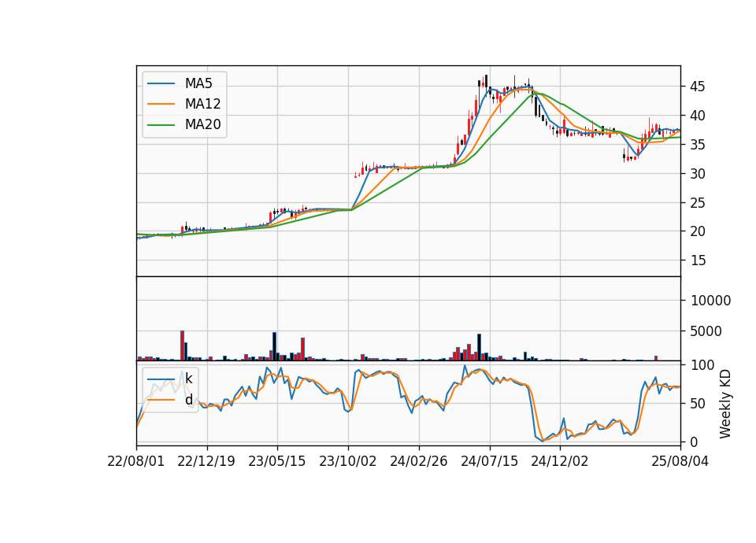This screenshot has height=543, width=756.
Task: Click the 23/10/02 date tick label
Action: [x=347, y=461]
